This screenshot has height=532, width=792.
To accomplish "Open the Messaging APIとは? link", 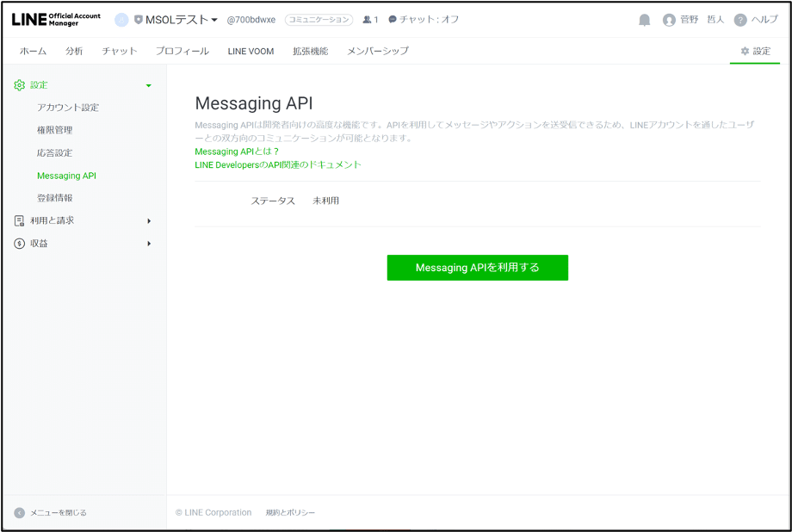I will point(237,152).
